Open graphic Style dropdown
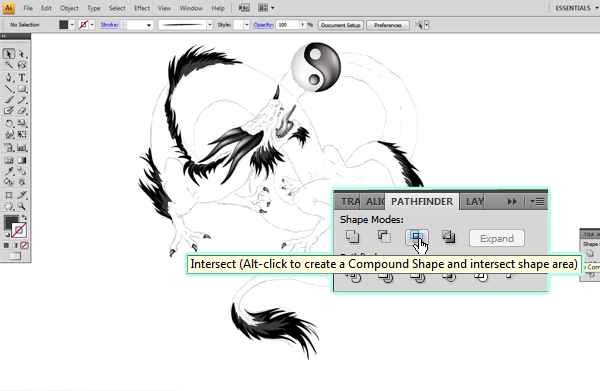This screenshot has width=600, height=391. [246, 25]
